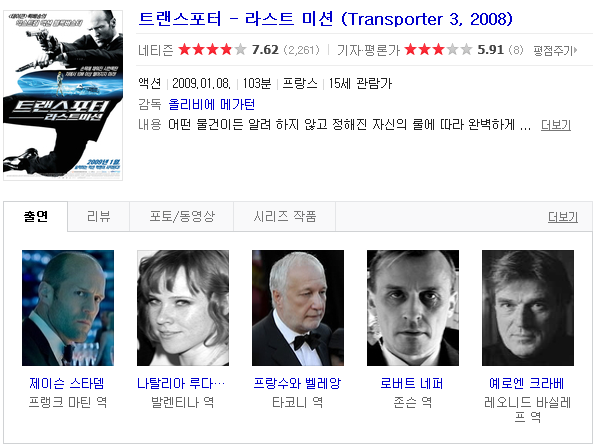Image resolution: width=599 pixels, height=448 pixels.
Task: Open 예로엔 크라베 actor photo
Action: click(528, 308)
